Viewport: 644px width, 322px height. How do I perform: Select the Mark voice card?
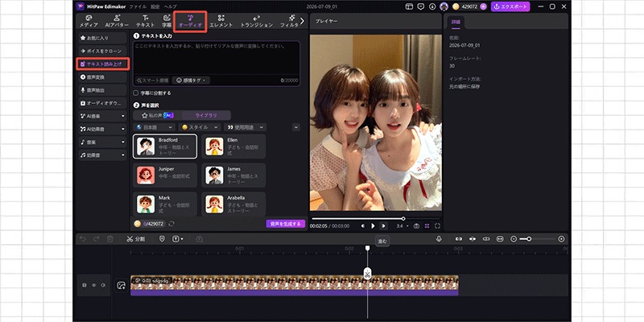point(165,204)
